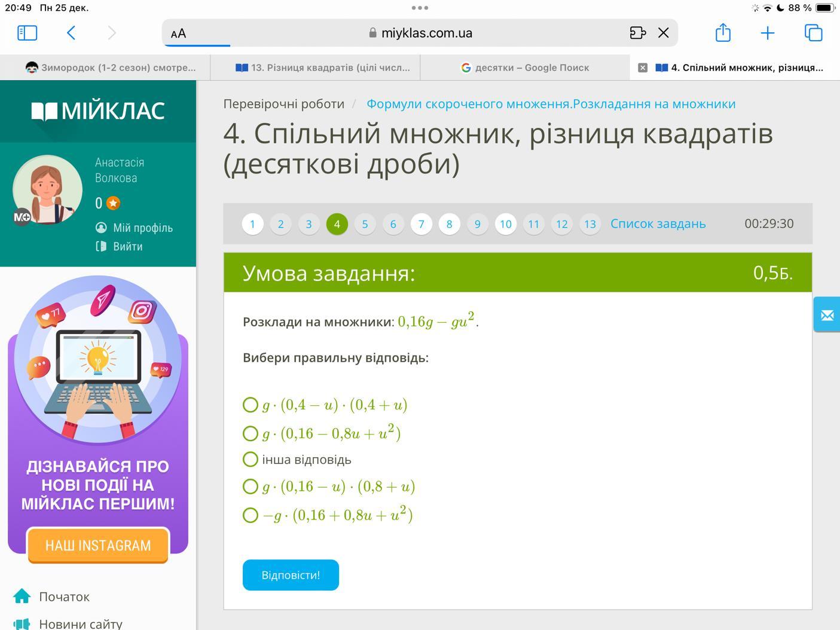Go back using the browser back arrow
Viewport: 840px width, 630px height.
71,33
